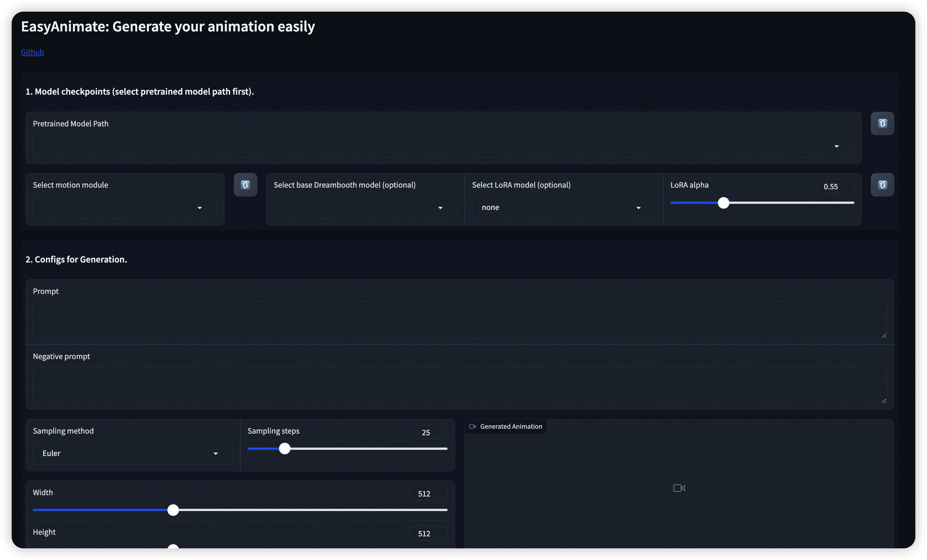The height and width of the screenshot is (560, 927).
Task: Click the 'LoRA alpha' label
Action: point(689,184)
